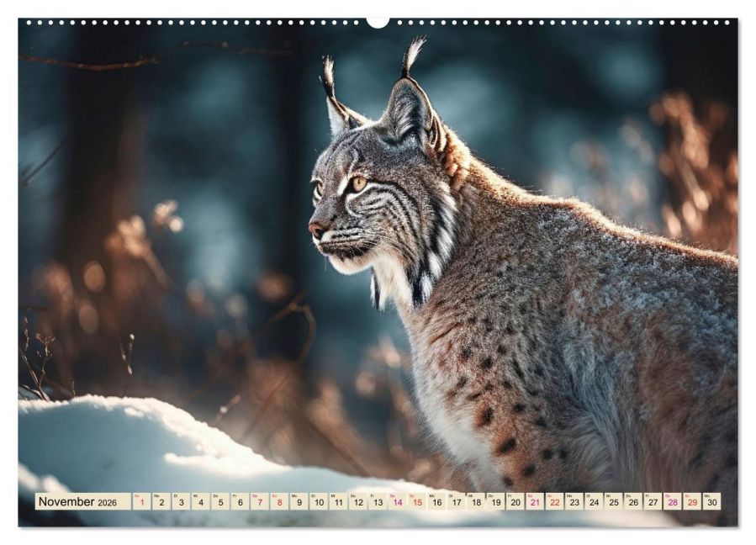Choose the pink-numbered day 14 cell
Screen dimensions: 756x545
click(398, 501)
